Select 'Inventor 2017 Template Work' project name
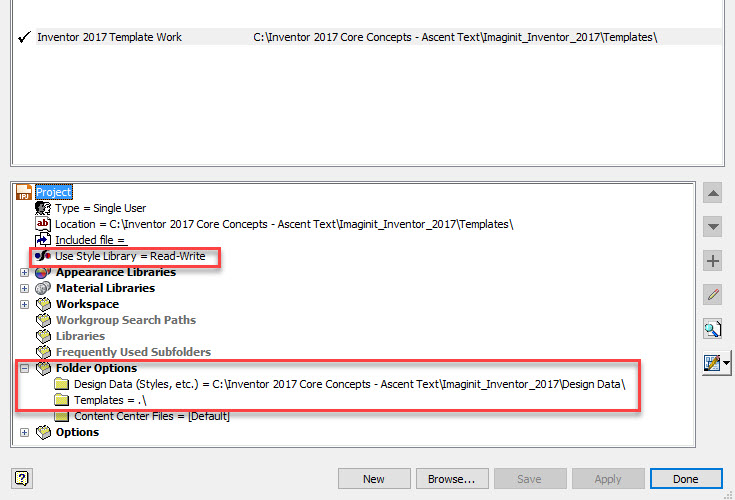Image resolution: width=735 pixels, height=500 pixels. click(x=109, y=37)
